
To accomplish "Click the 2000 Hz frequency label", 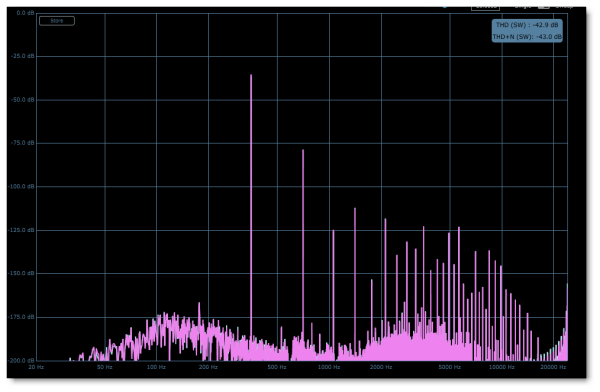I will (x=381, y=367).
